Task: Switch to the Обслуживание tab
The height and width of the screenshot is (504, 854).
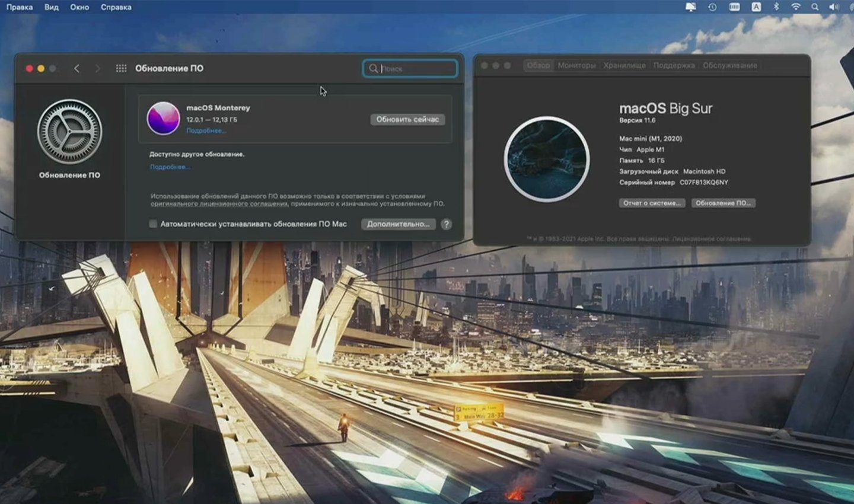Action: [730, 65]
